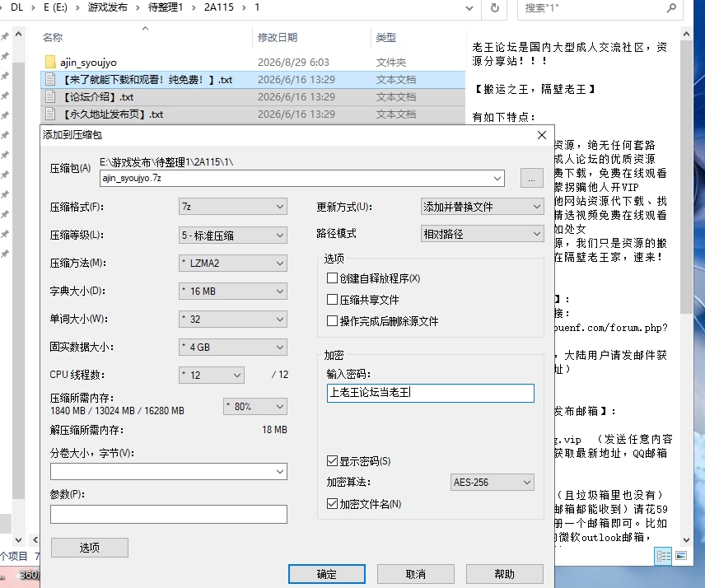Open the 路径模式 相对路径 dropdown
Screen dimensions: 705x588
[x=482, y=234]
